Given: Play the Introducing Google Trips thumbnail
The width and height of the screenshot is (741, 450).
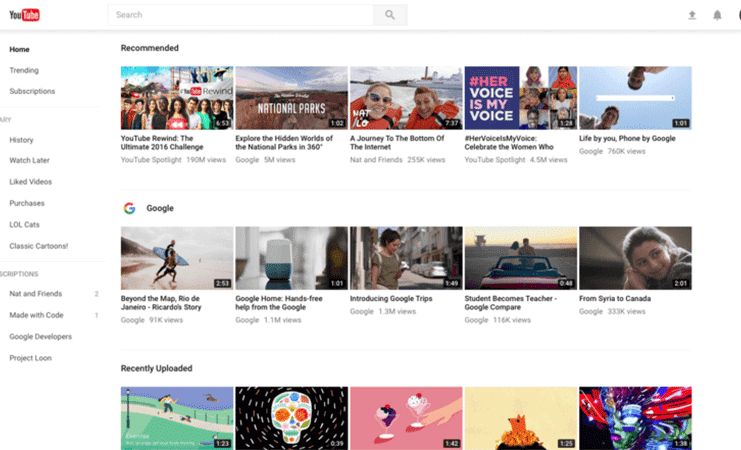Looking at the screenshot, I should click(x=406, y=258).
